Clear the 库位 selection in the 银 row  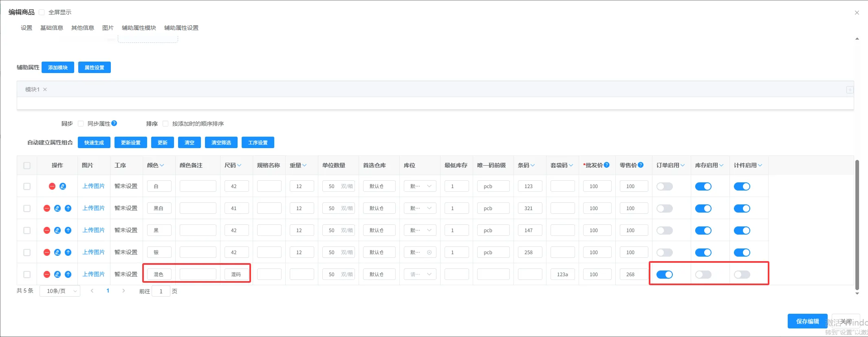(429, 253)
